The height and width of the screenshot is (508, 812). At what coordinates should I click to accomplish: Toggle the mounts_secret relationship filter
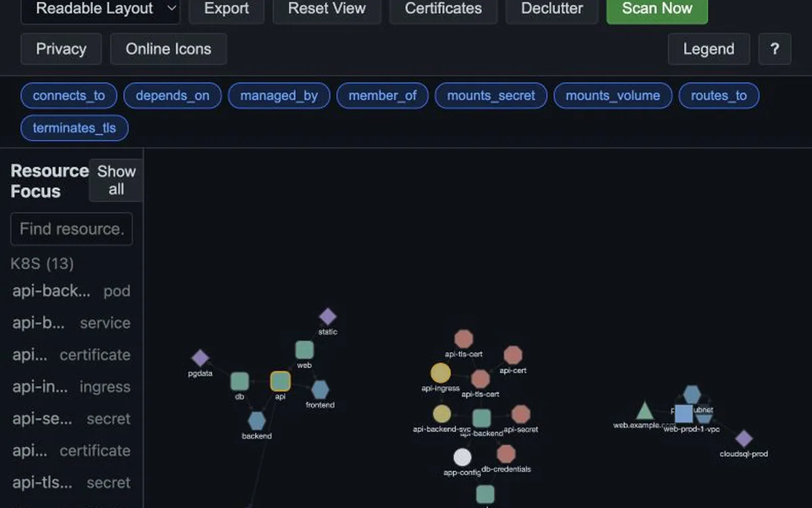[x=491, y=96]
